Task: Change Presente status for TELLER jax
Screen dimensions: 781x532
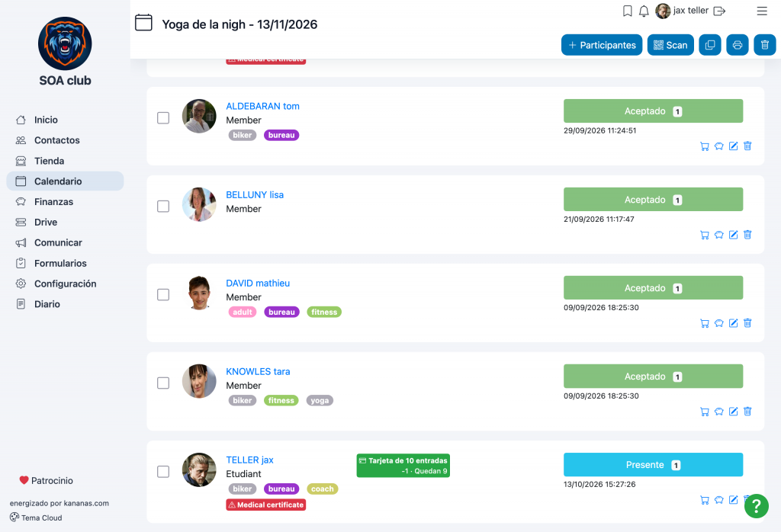Action: coord(653,465)
